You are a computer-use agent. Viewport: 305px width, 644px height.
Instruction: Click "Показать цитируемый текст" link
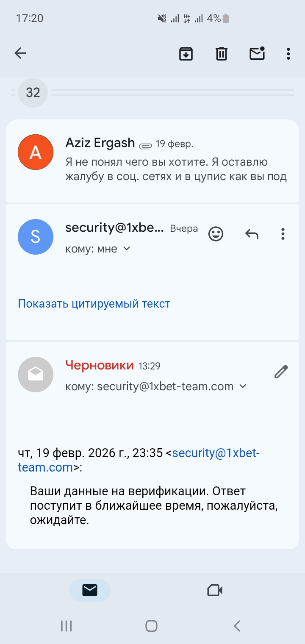[94, 303]
